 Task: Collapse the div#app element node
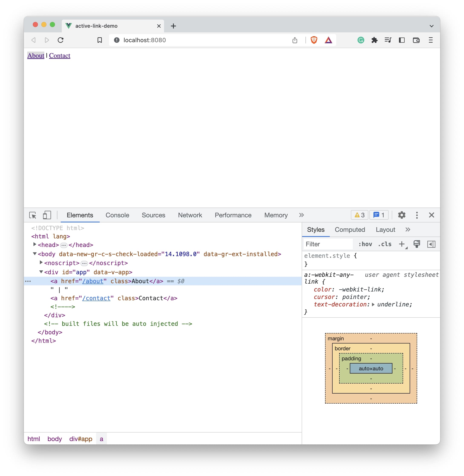[x=41, y=272]
